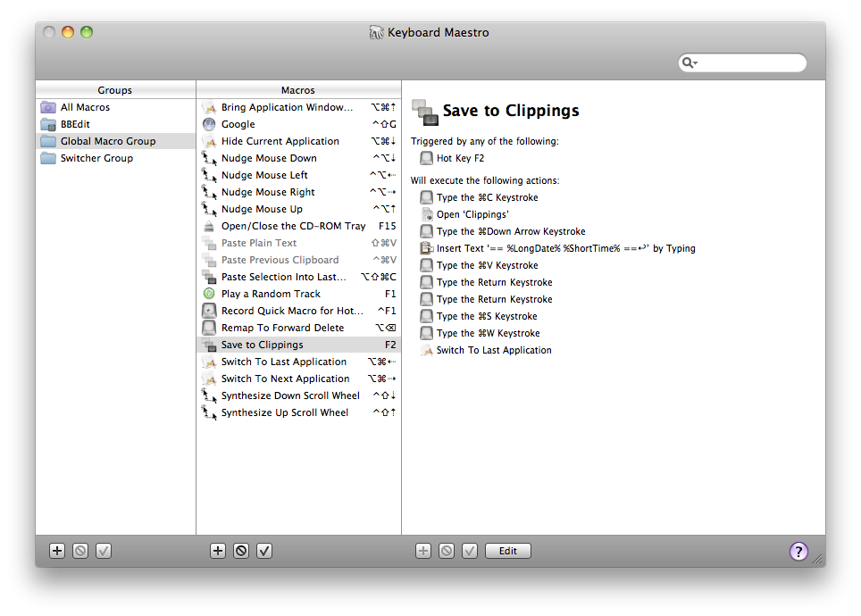
Task: Toggle macro enabled with Macros checkmark button
Action: point(264,551)
